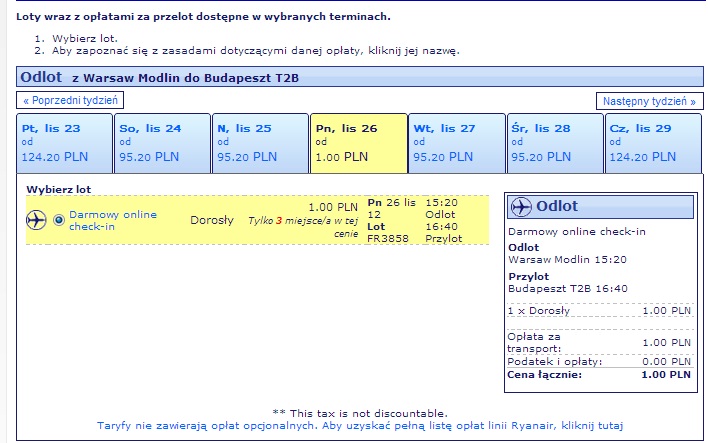Viewport: 708px width, 443px height.
Task: Click the 'Dorosły' passenger type text
Action: point(212,220)
